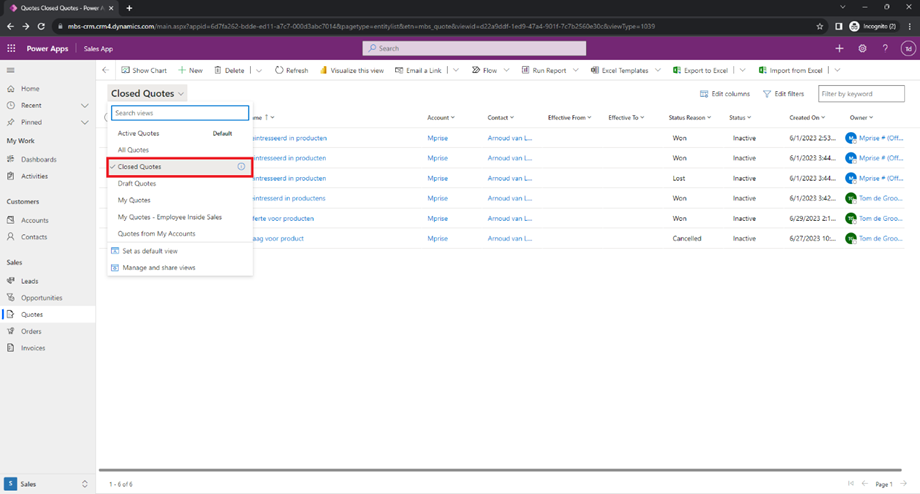The image size is (920, 494).
Task: Expand the Pinned section in sidebar
Action: tap(84, 123)
